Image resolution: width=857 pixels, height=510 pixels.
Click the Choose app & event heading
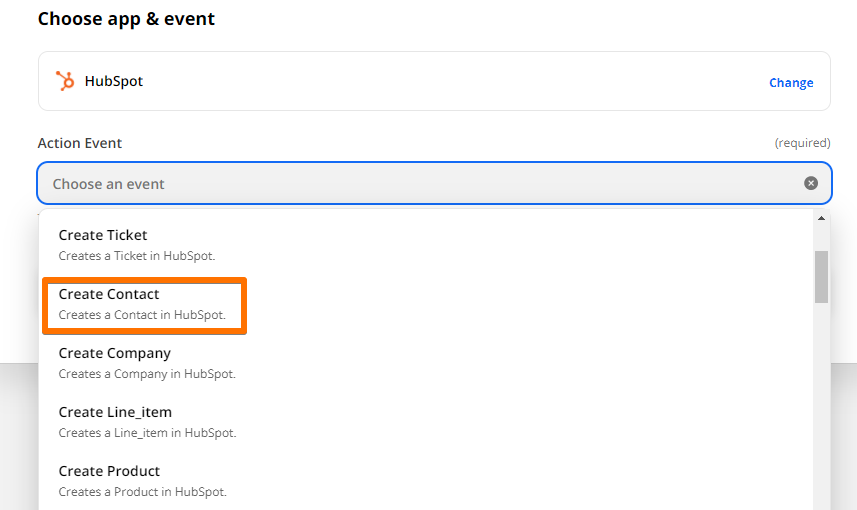click(126, 19)
